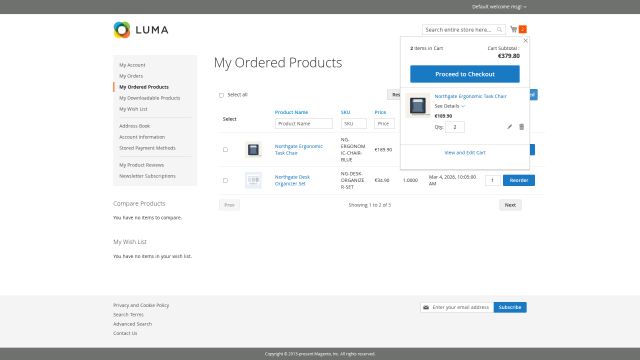Open the Task Chair thumbnail in mini cart
The width and height of the screenshot is (640, 360).
point(418,106)
